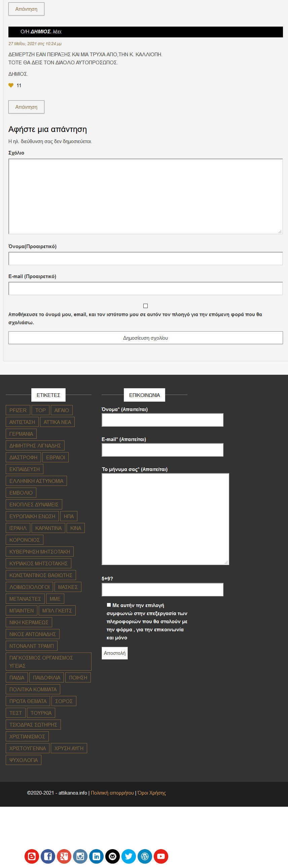Click the email envelope icon

pyautogui.click(x=112, y=856)
